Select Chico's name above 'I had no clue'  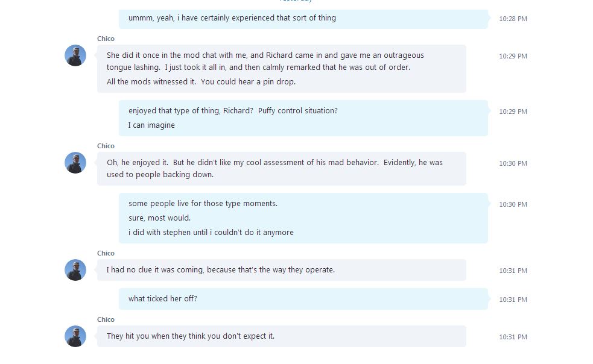[x=106, y=253]
